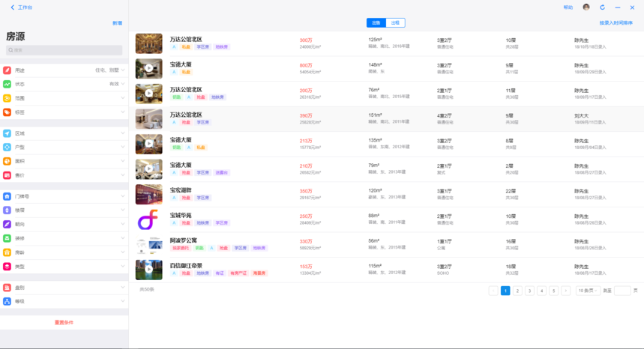This screenshot has height=349, width=644.
Task: Go to page 4 in pagination
Action: [x=542, y=291]
